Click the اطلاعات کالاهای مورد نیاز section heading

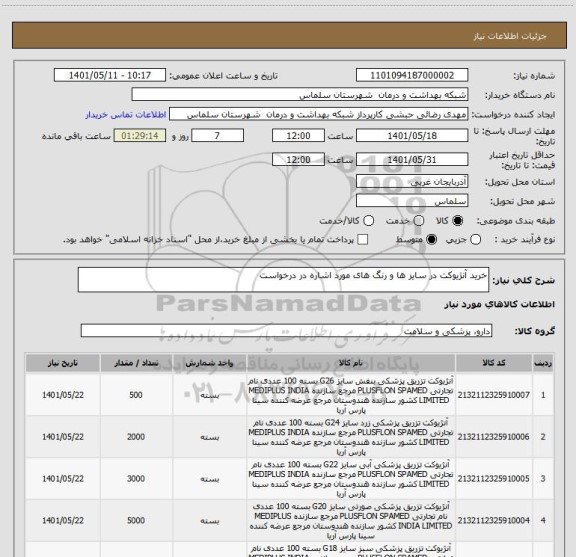500,305
